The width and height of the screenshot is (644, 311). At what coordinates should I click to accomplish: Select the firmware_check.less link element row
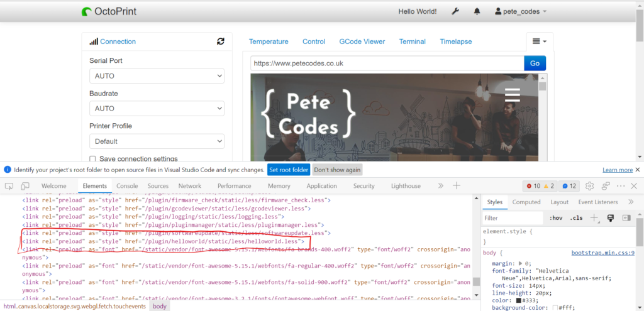[177, 200]
